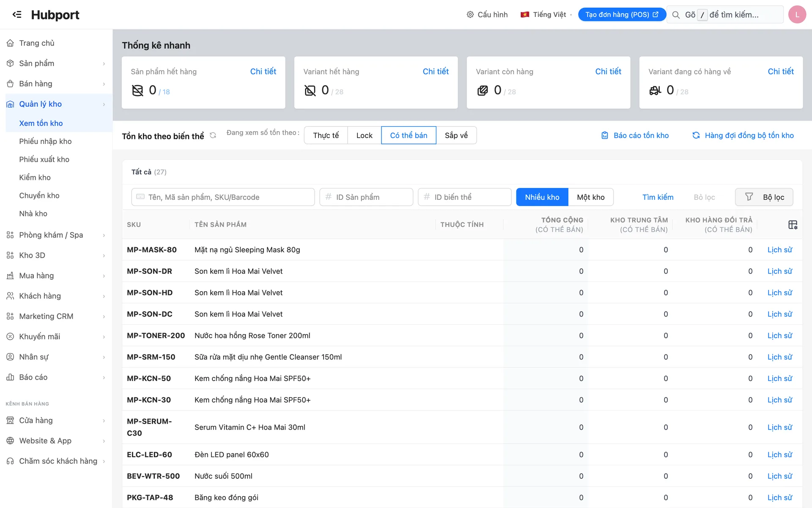Expand Kho 3D sidebar menu
The image size is (812, 508).
coord(56,255)
